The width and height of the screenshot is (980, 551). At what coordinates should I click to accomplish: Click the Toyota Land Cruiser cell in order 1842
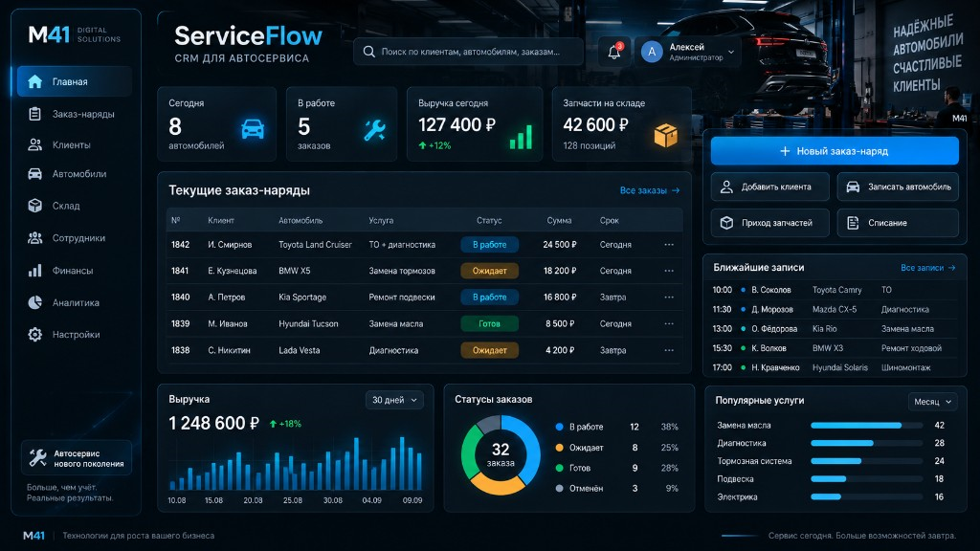(x=315, y=245)
